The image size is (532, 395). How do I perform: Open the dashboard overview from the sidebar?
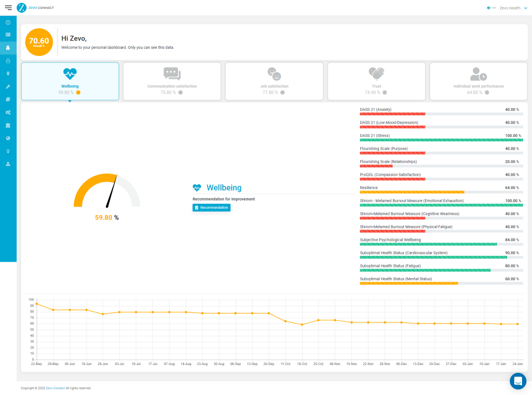click(8, 22)
